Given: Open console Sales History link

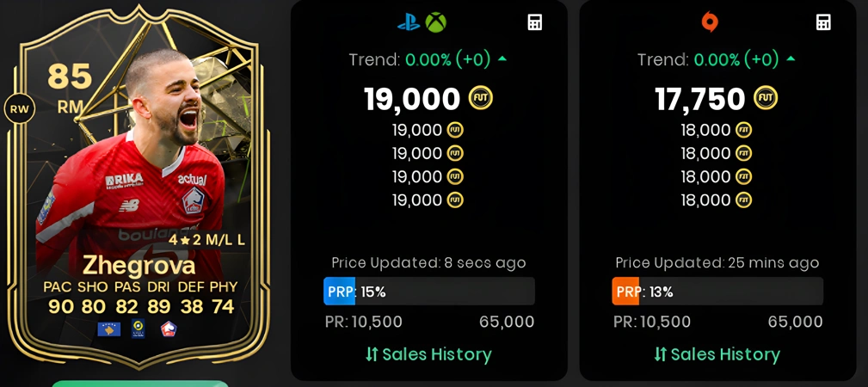Looking at the screenshot, I should [x=428, y=354].
